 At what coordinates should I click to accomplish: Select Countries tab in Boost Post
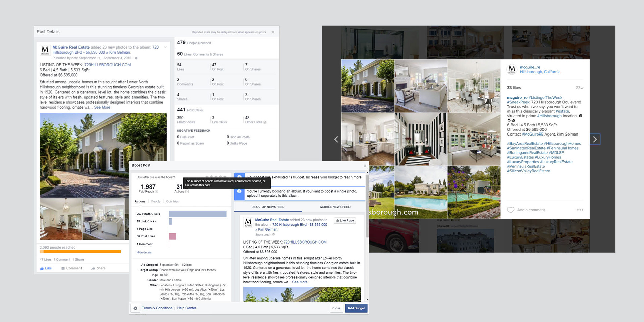[172, 201]
